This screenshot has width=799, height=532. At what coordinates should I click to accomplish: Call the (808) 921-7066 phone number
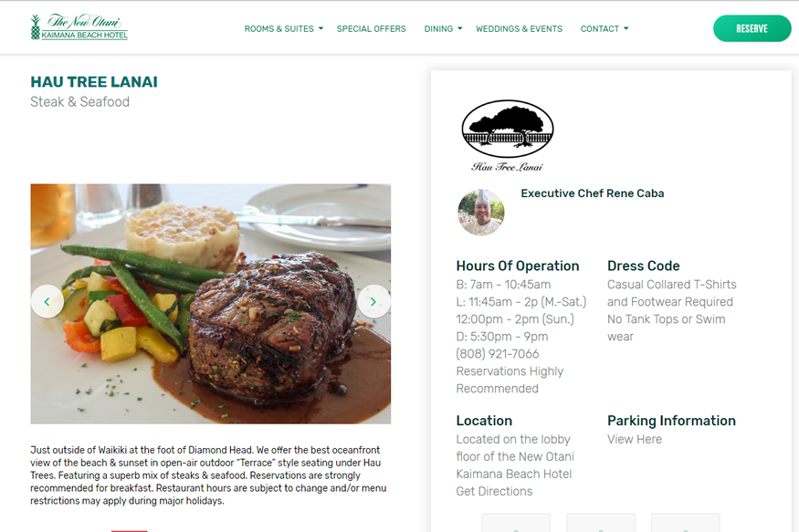point(498,354)
